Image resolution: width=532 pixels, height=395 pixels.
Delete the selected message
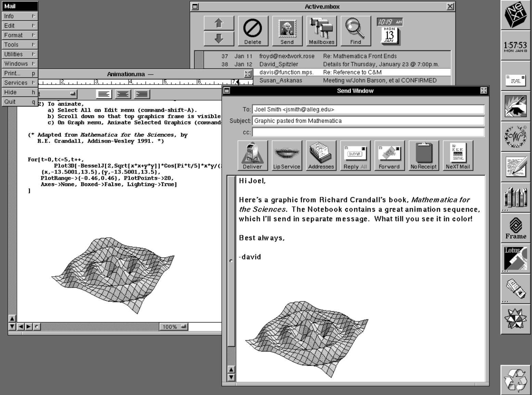coord(253,31)
